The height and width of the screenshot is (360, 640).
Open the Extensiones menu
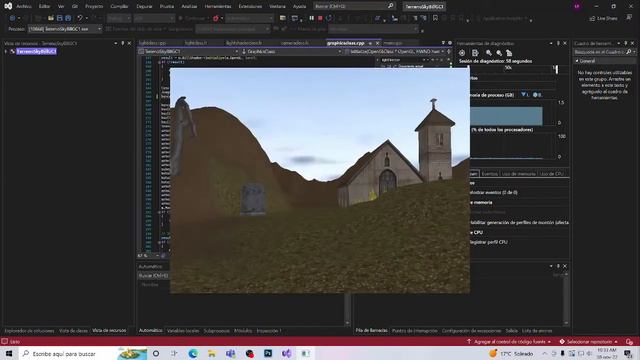click(x=250, y=6)
